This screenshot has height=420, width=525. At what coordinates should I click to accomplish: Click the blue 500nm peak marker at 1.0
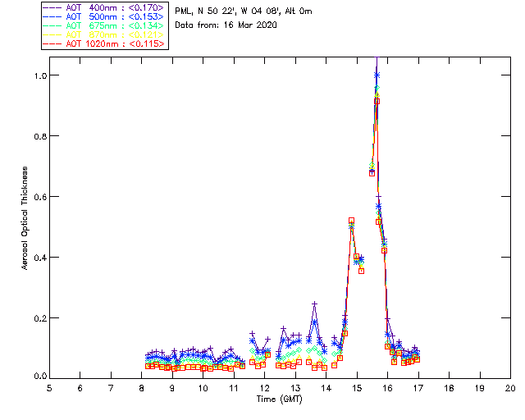coord(377,75)
